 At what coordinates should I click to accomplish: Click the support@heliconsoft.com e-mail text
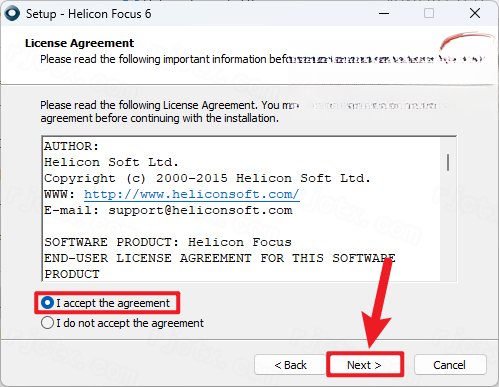point(200,210)
